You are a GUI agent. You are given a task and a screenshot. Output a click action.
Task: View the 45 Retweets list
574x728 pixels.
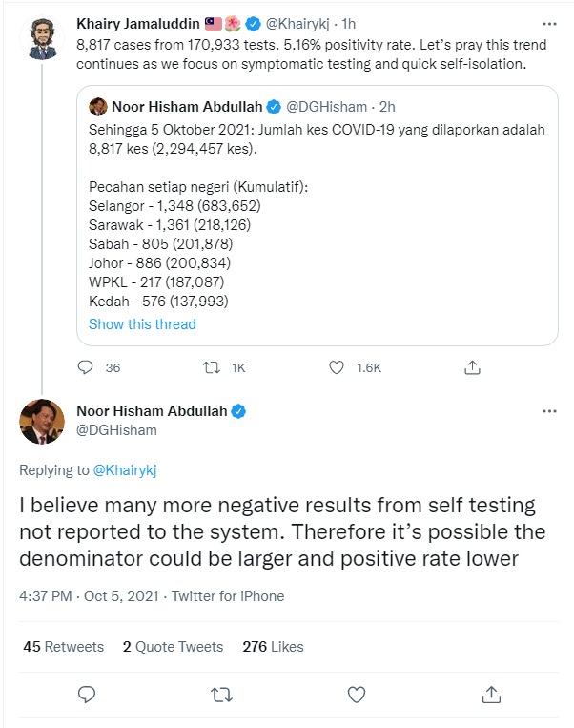[x=63, y=647]
